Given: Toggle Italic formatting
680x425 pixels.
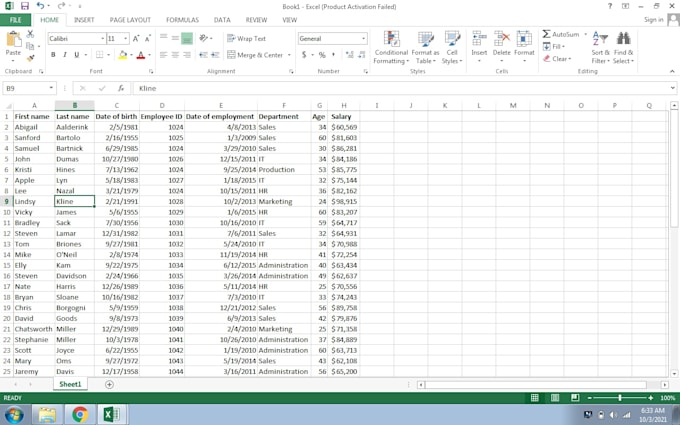Looking at the screenshot, I should pyautogui.click(x=65, y=55).
